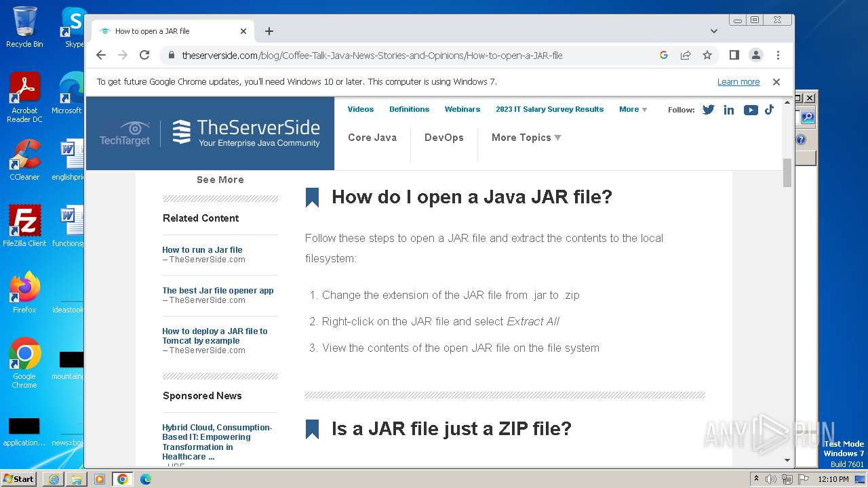
Task: Open TheServerSide TikTok icon
Action: coord(769,110)
